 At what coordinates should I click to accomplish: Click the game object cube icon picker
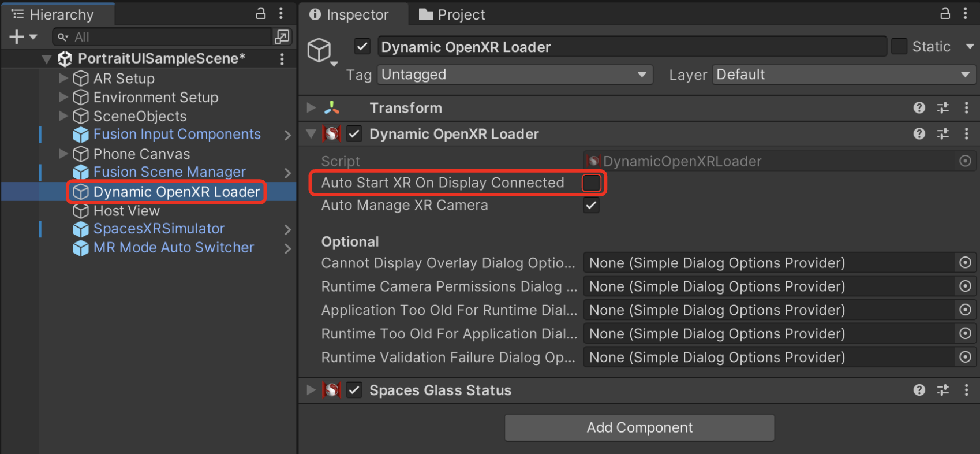coord(322,52)
